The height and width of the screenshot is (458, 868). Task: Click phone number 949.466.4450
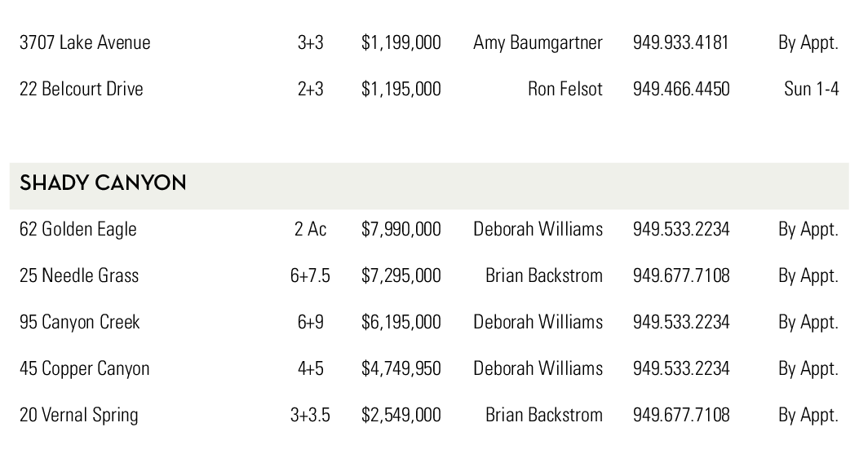point(680,89)
